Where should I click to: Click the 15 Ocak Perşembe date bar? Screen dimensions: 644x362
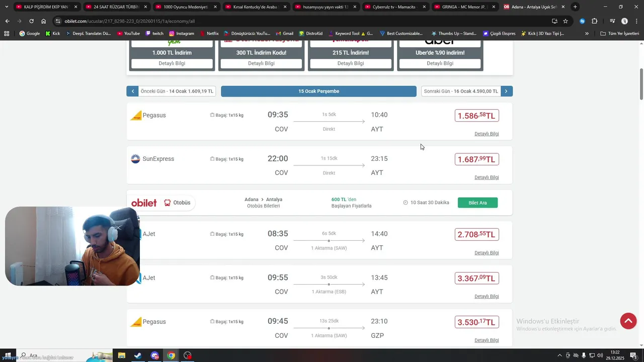tap(318, 91)
